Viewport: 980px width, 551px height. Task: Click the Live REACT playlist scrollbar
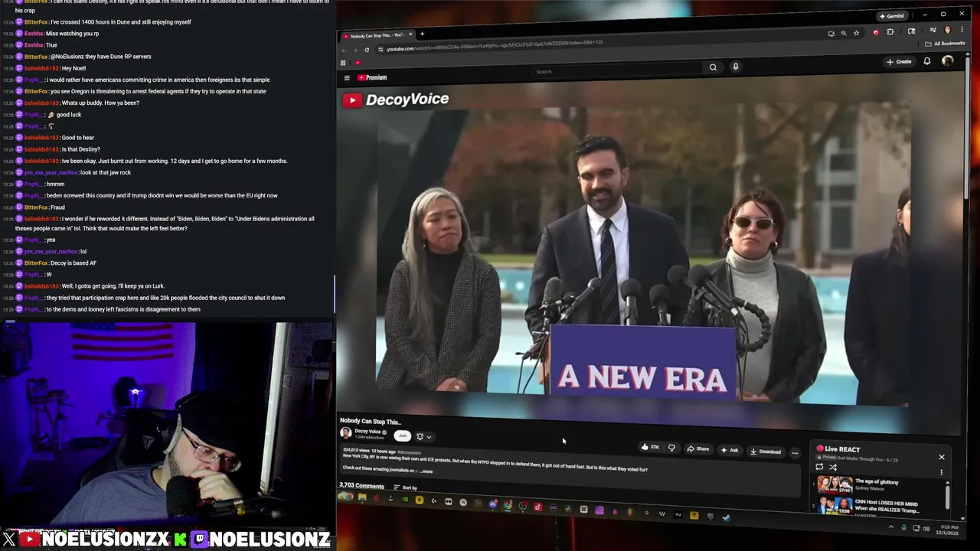pos(948,496)
